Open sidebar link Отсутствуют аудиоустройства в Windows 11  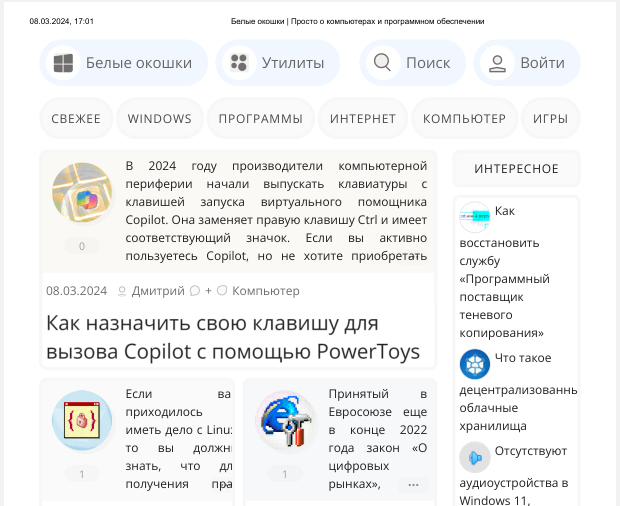click(x=514, y=478)
